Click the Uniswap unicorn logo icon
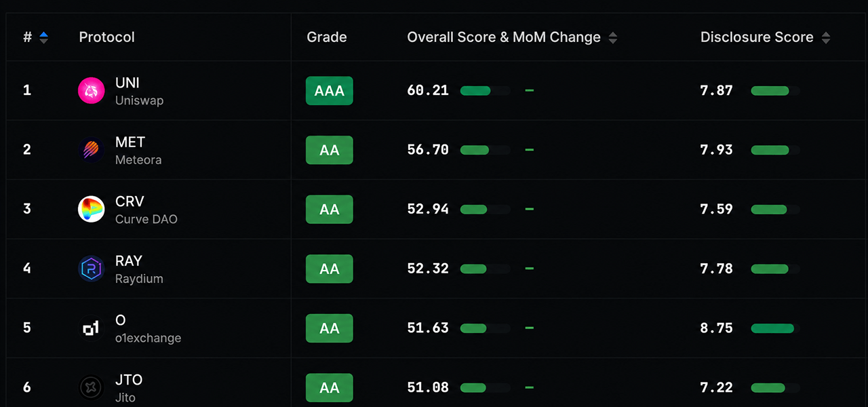Image resolution: width=868 pixels, height=407 pixels. coord(92,91)
